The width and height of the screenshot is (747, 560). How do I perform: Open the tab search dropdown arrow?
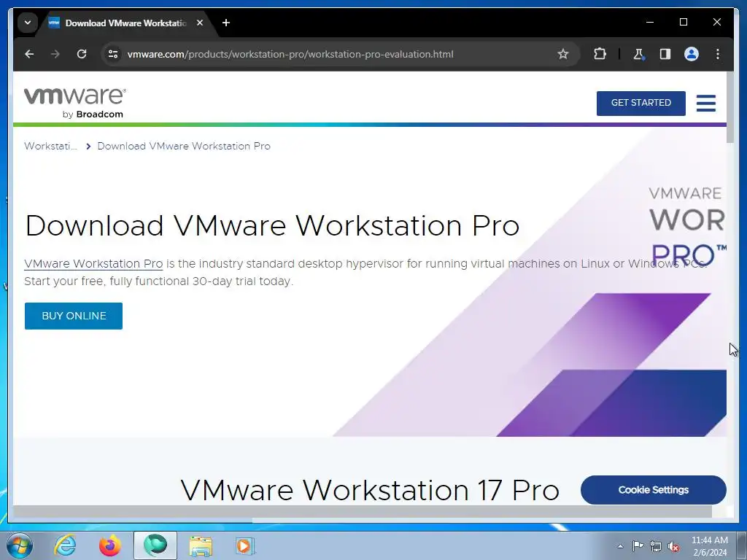(28, 23)
